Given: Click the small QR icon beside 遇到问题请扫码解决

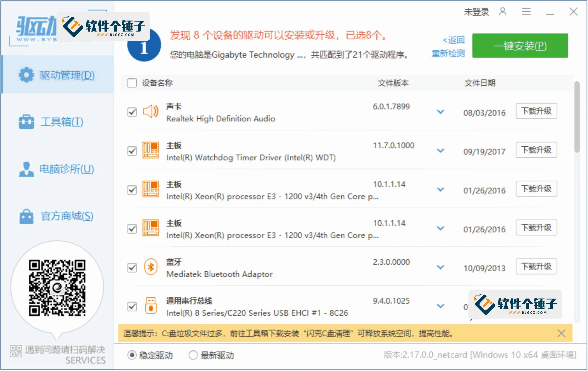Looking at the screenshot, I should [x=16, y=351].
